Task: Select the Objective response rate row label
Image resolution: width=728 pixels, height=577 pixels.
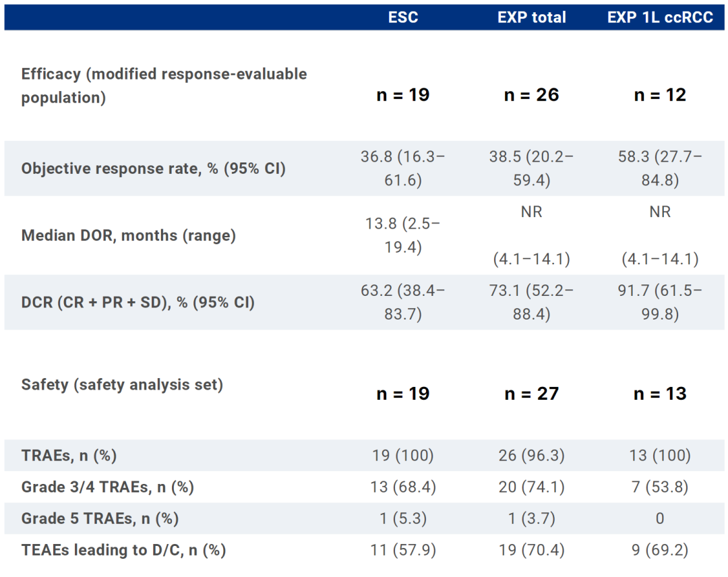Action: coord(154,169)
